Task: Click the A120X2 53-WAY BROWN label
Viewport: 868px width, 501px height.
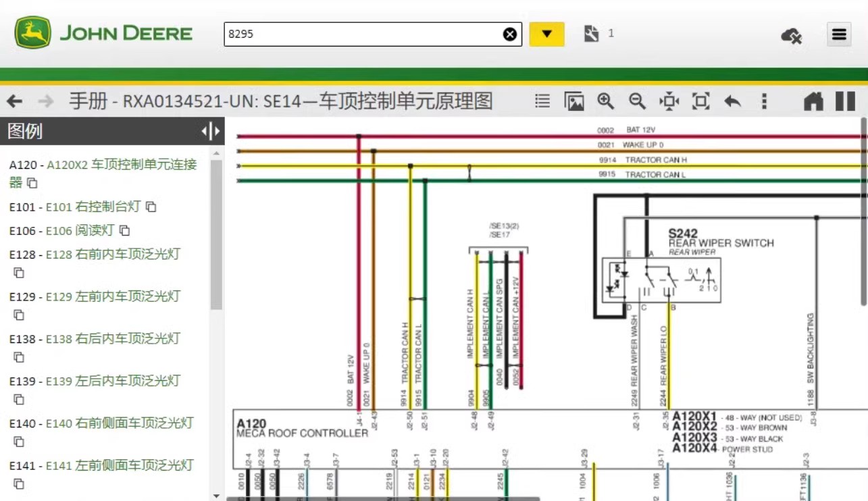Action: tap(730, 427)
